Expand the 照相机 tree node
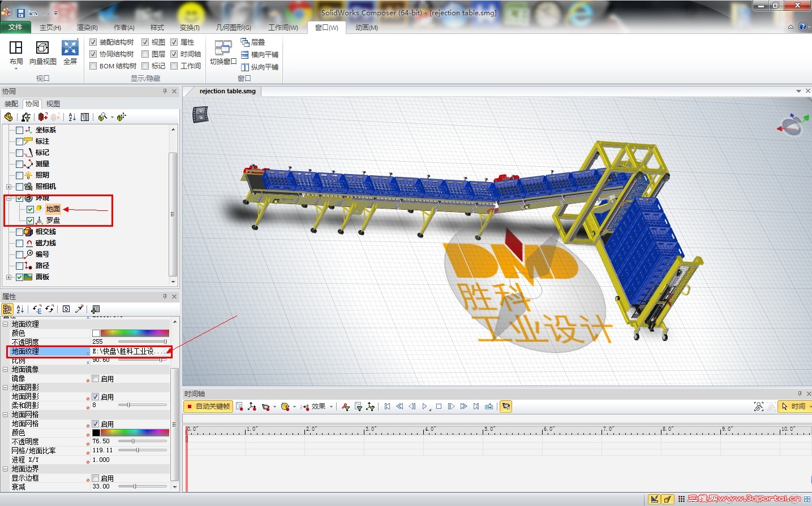The image size is (812, 506). pos(8,187)
